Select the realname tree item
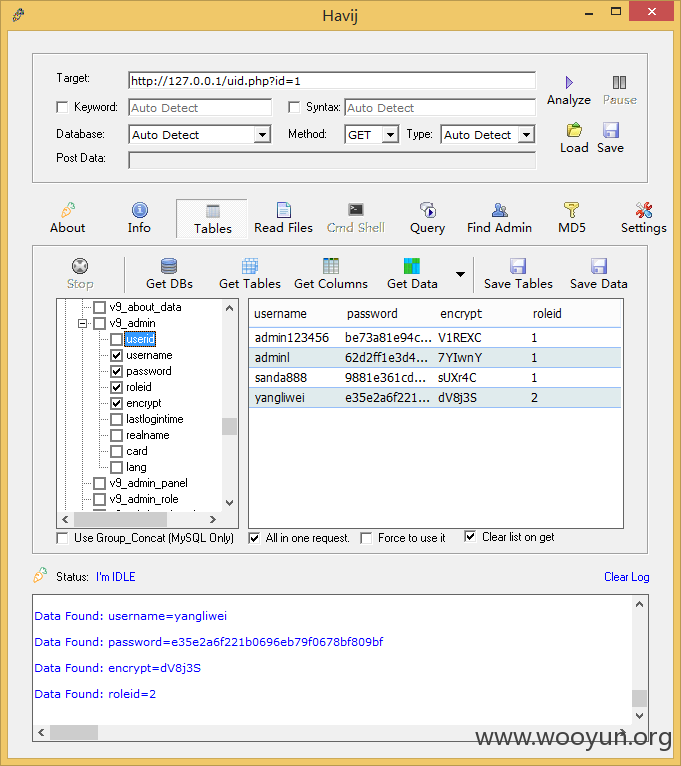 [x=148, y=435]
